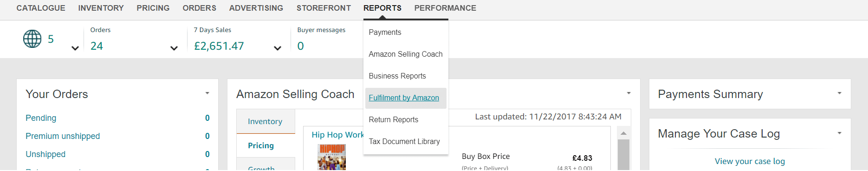The image size is (868, 171).
Task: Open the Premium unshipped orders link
Action: point(63,136)
